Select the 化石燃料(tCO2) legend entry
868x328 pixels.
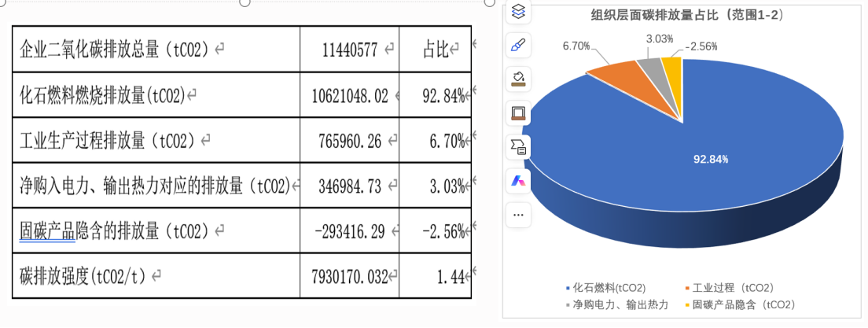coord(605,288)
